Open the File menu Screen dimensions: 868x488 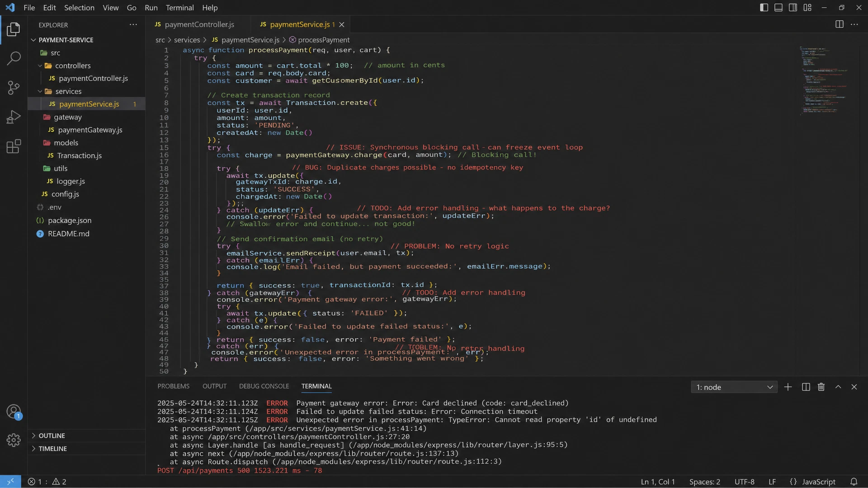(29, 8)
